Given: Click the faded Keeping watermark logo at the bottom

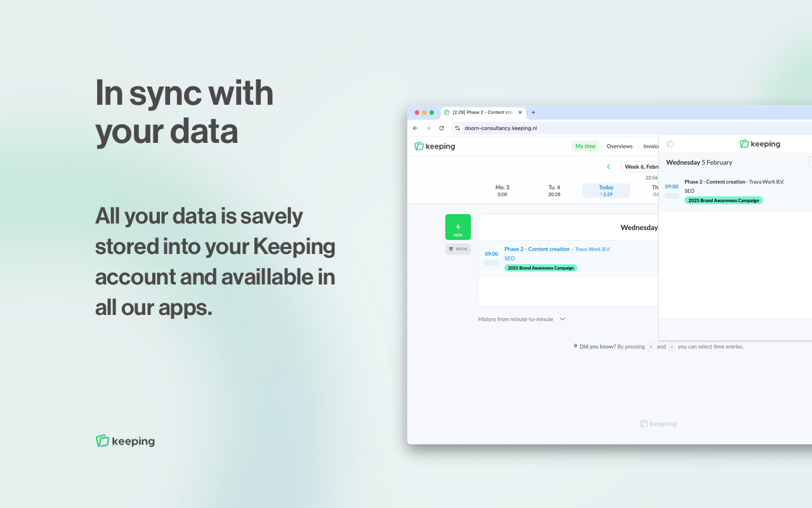Looking at the screenshot, I should [658, 424].
